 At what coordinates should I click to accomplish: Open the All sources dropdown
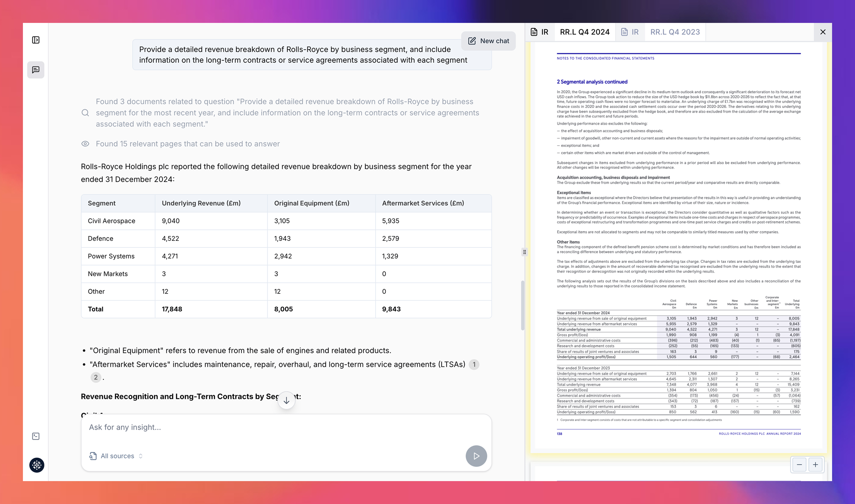116,456
